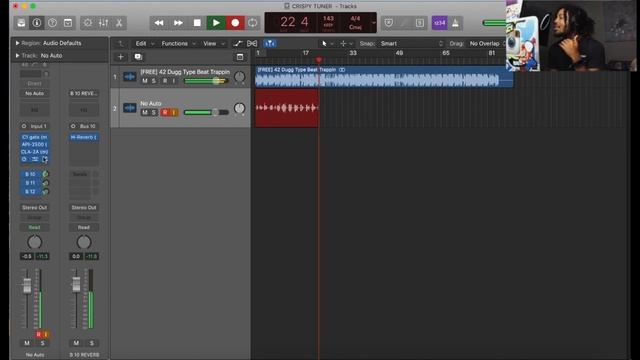Open the LCD display mode arrow

click(x=373, y=23)
